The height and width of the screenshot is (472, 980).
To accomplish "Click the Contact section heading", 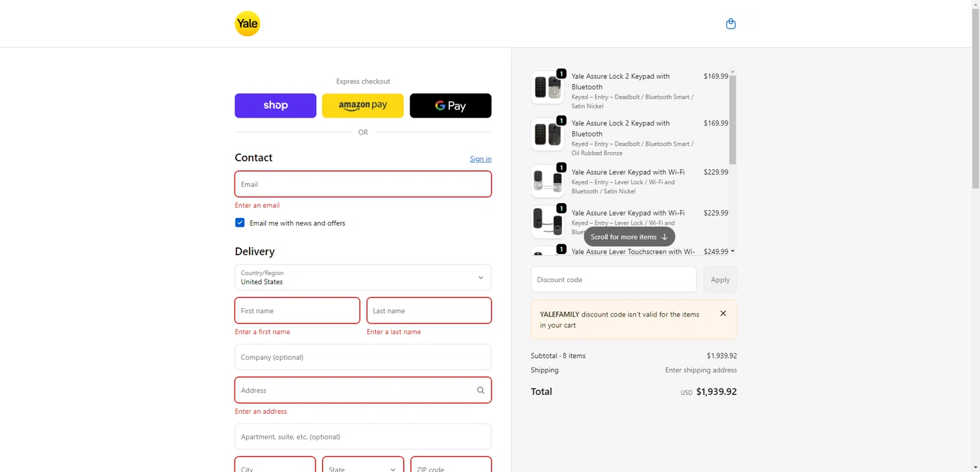I will coord(253,157).
